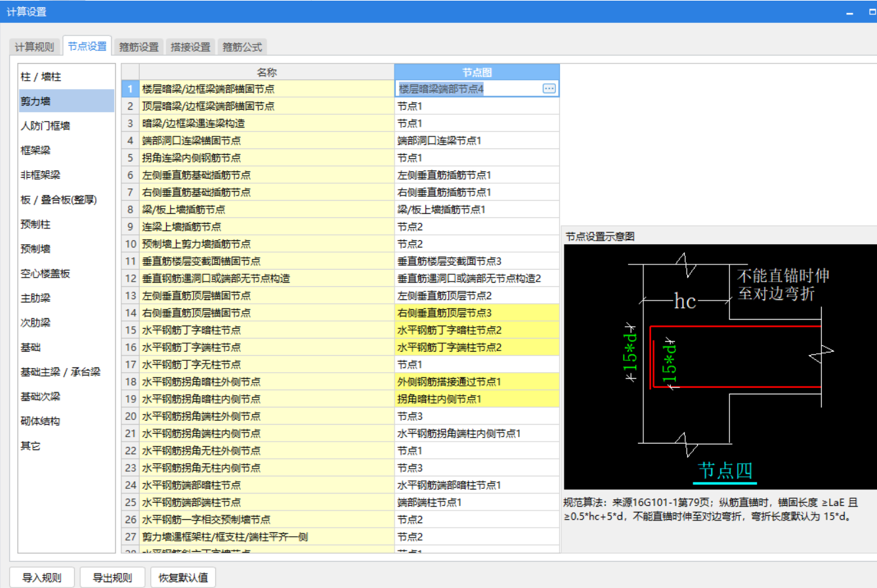Open the ellipsis picker for 楼层暗梁端部节点4
This screenshot has height=588, width=877.
click(549, 88)
